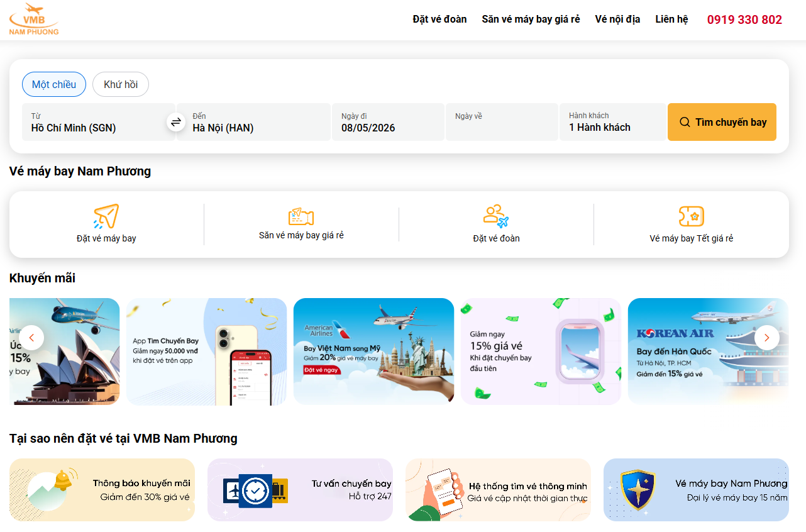Screen dimensions: 806x532
Task: Click the Giá vé cập nhật thời gian thực text
Action: [527, 499]
